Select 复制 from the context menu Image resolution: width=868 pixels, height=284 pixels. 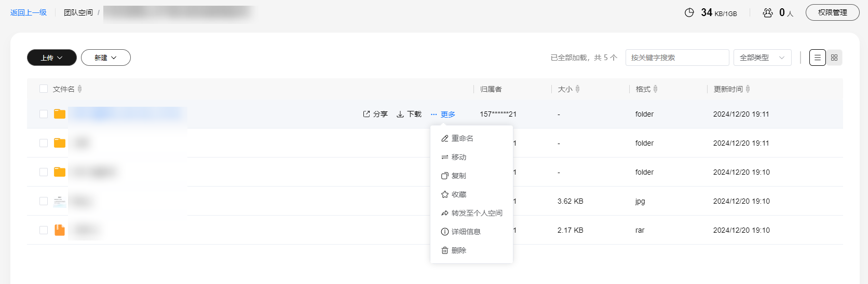pyautogui.click(x=471, y=176)
